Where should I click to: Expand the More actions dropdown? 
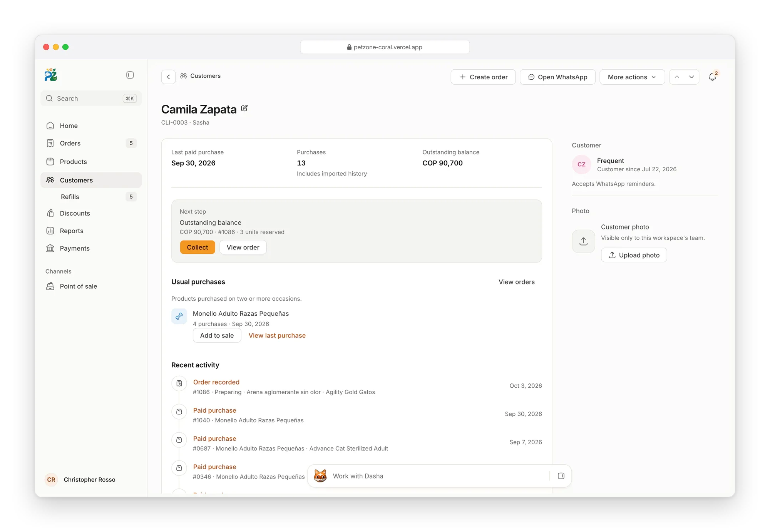point(632,77)
